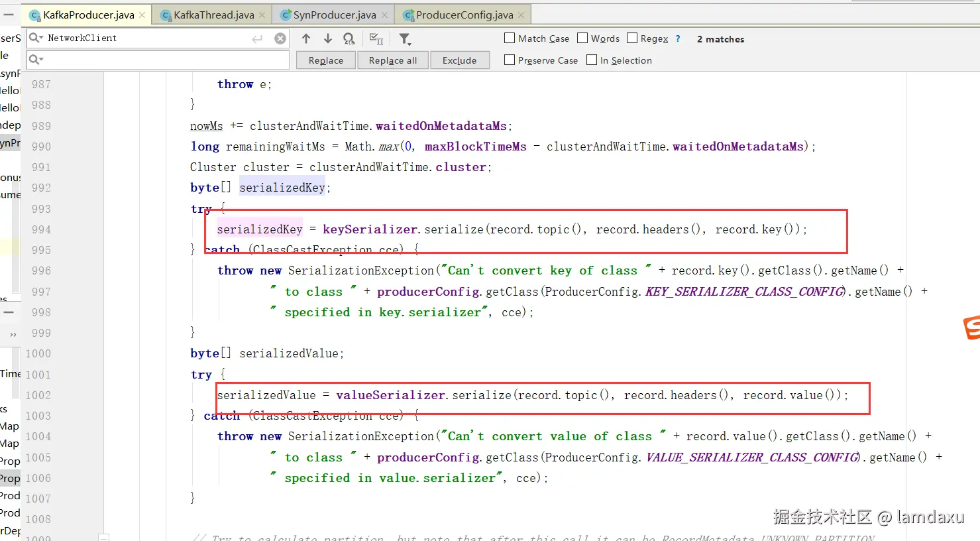This screenshot has width=980, height=541.
Task: Click the '2 matches' result count
Action: point(720,39)
